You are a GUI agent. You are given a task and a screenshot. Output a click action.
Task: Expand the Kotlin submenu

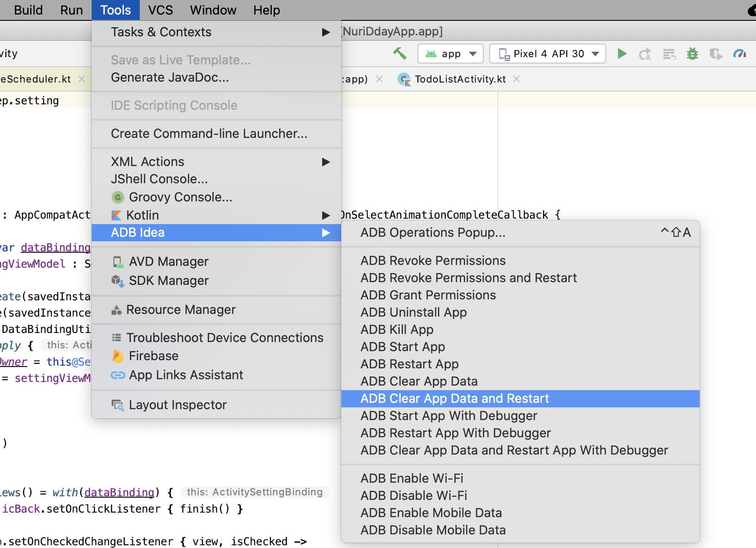(x=216, y=215)
